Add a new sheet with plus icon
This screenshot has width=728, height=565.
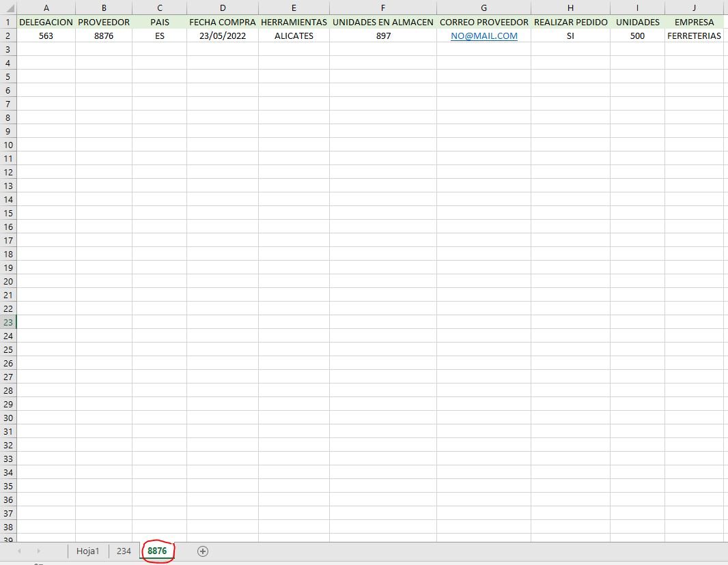tap(202, 551)
